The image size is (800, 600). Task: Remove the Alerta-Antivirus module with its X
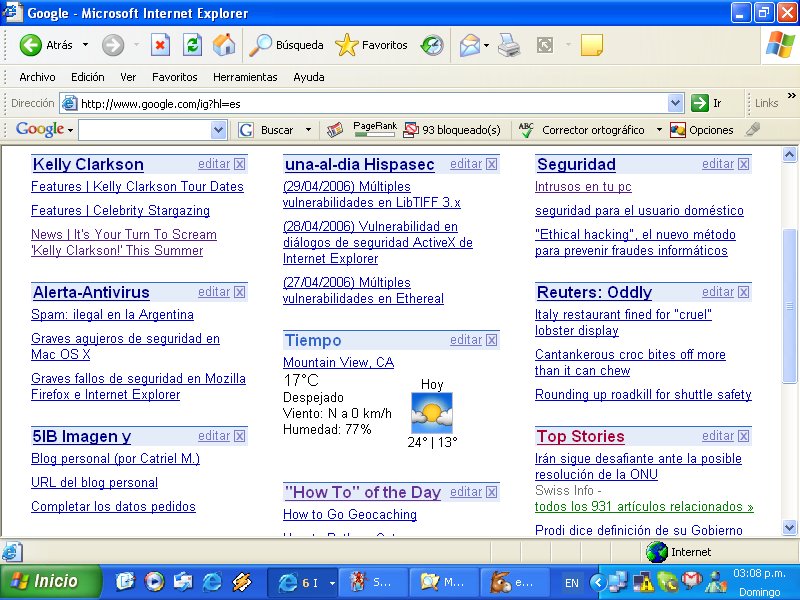(239, 292)
